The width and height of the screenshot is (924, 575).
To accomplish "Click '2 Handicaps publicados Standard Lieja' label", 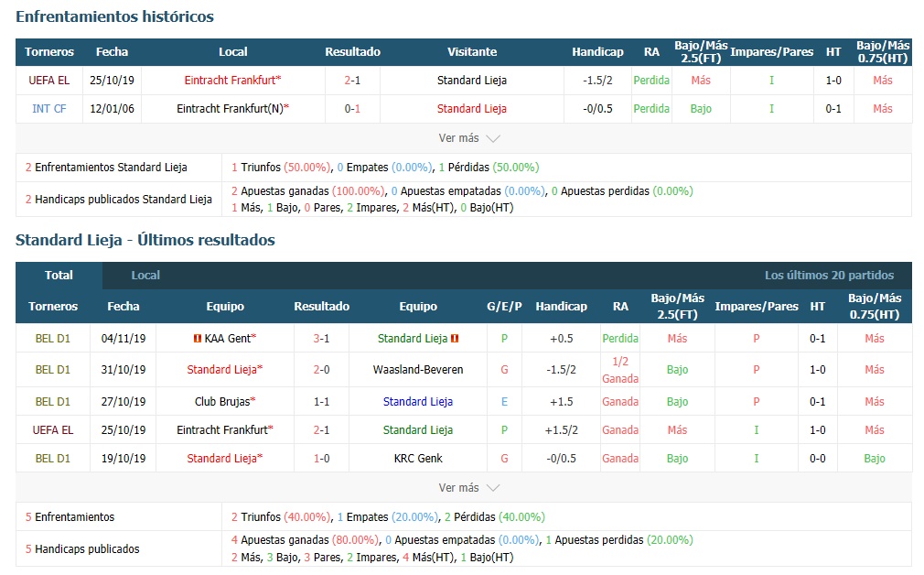I will (118, 200).
